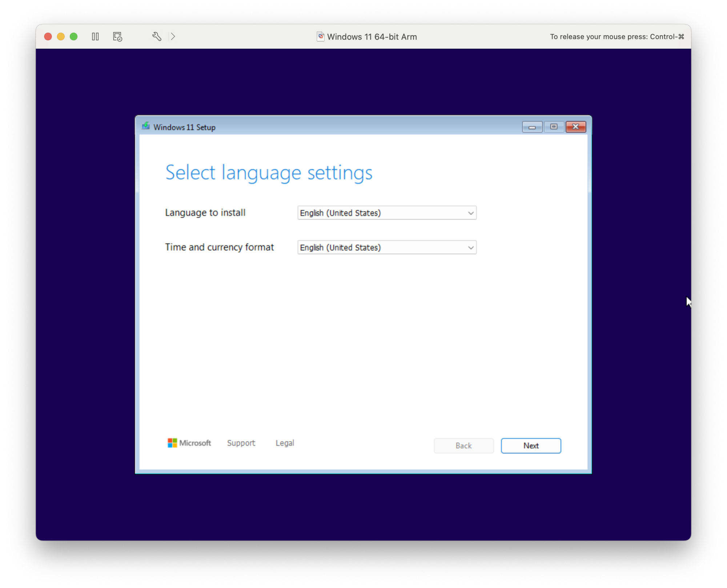This screenshot has width=727, height=588.
Task: Click the 'Windows 11 64-bit Arm' title
Action: (372, 37)
